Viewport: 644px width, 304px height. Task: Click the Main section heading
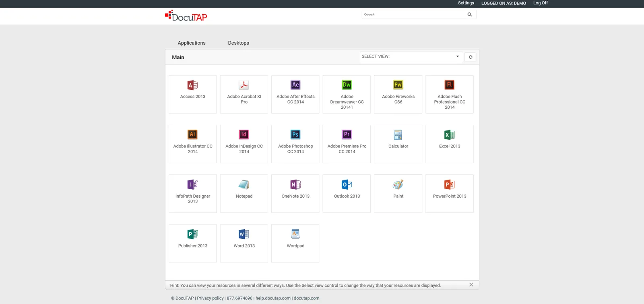178,57
